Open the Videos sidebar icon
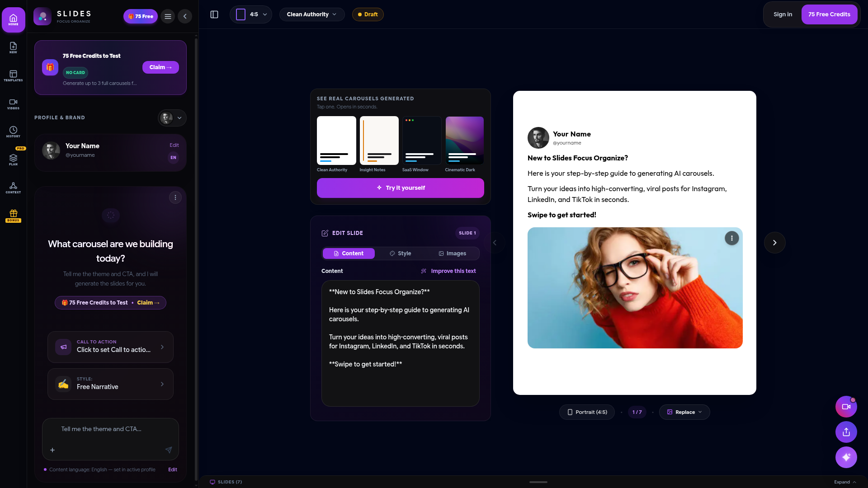The image size is (868, 488). click(x=13, y=104)
